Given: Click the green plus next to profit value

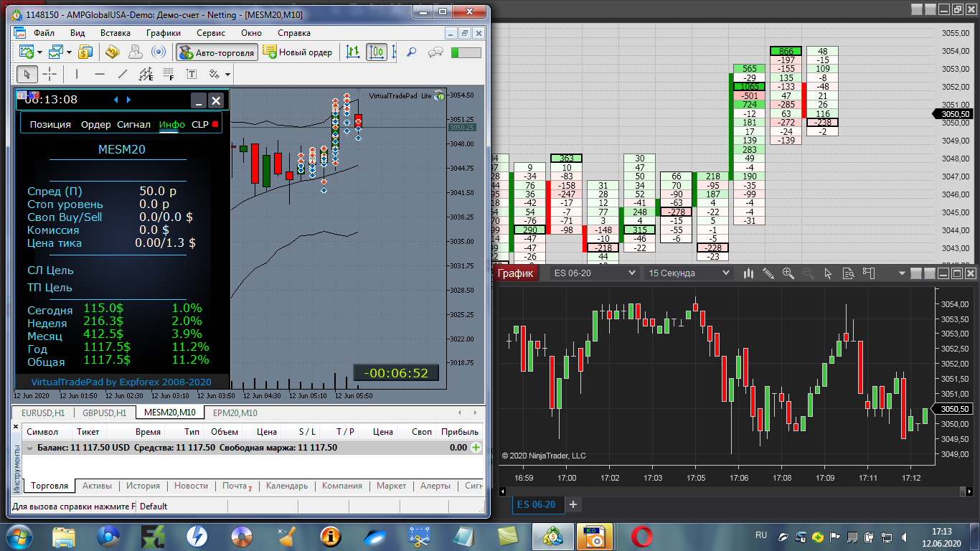Looking at the screenshot, I should point(475,448).
